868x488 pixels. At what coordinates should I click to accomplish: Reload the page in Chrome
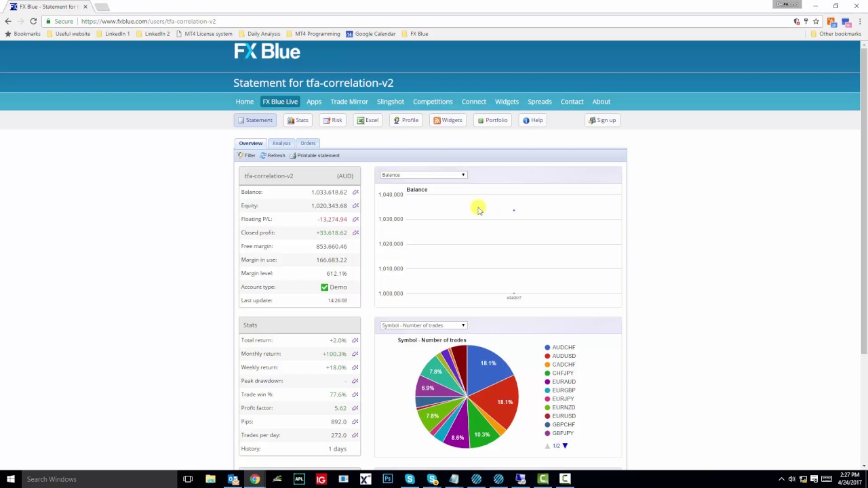[33, 21]
